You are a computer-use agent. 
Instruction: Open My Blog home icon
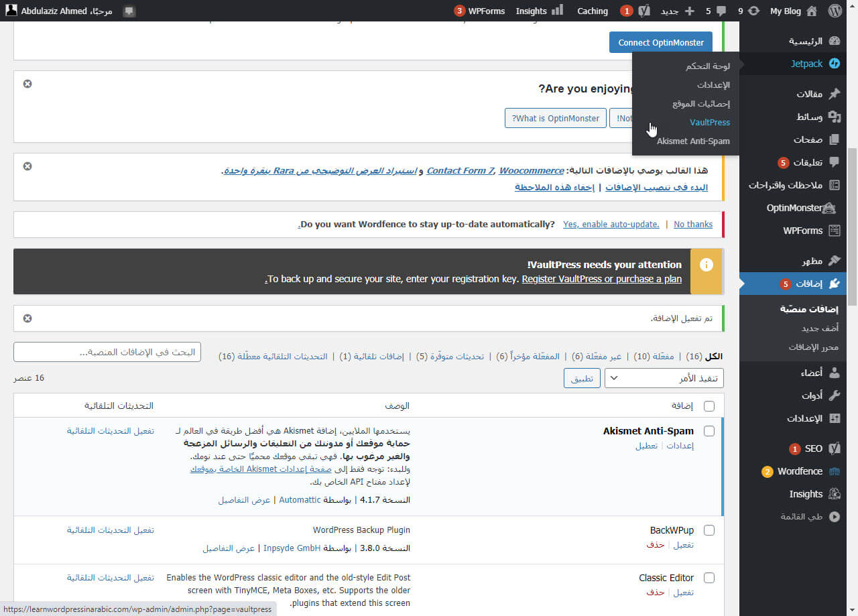812,11
